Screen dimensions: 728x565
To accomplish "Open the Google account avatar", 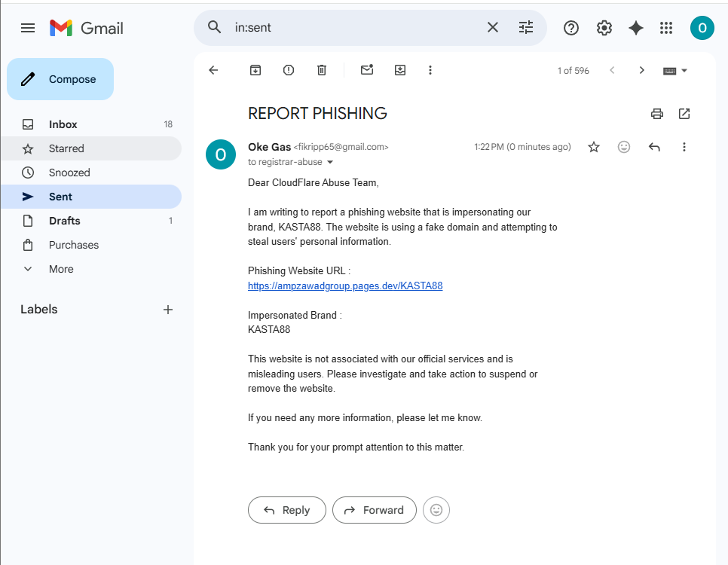I will pos(702,28).
